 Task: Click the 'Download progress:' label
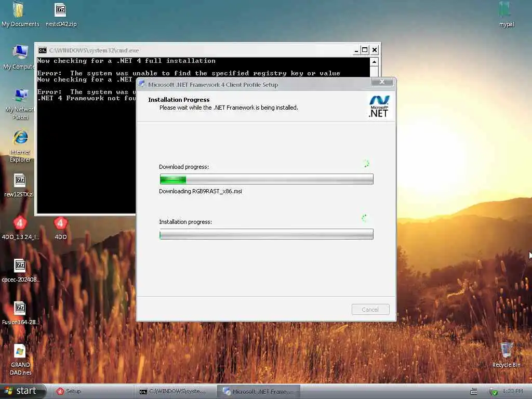[184, 167]
